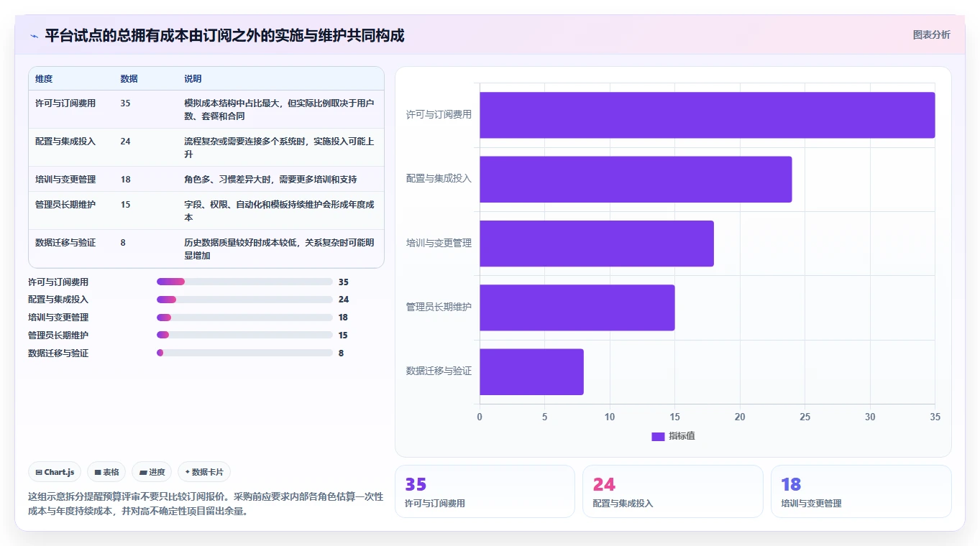Click the 管理员长期维护 progress bar
This screenshot has height=546, width=980.
tap(244, 336)
